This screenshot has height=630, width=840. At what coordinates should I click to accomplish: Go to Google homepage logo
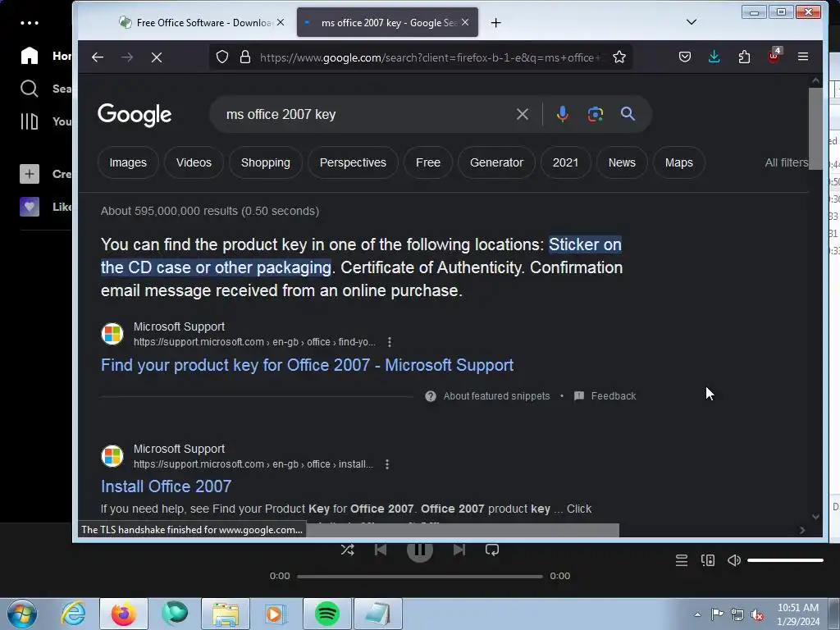click(135, 115)
